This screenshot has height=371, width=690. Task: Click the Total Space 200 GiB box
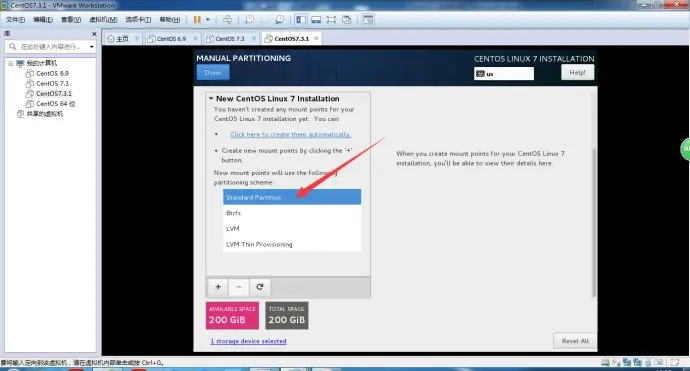tap(287, 315)
